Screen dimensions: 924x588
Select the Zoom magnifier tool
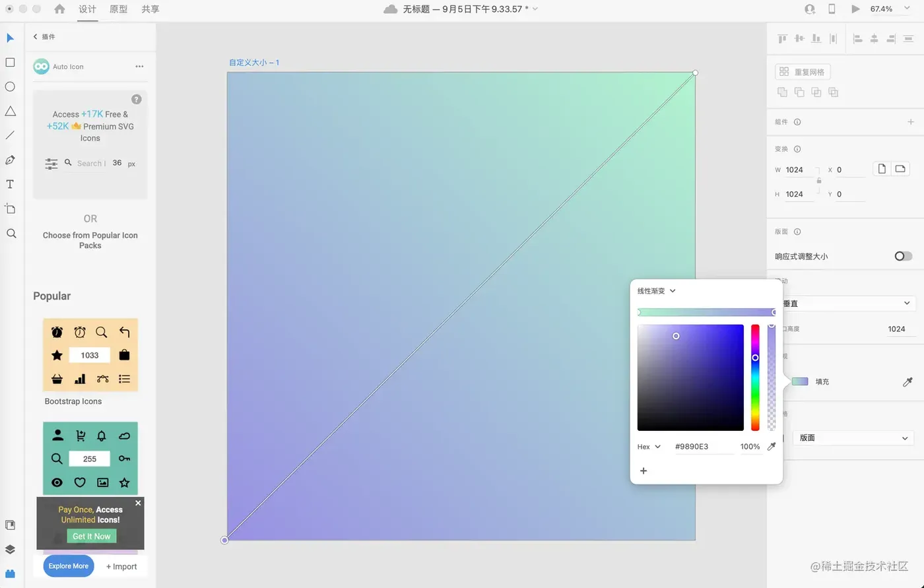pyautogui.click(x=11, y=233)
